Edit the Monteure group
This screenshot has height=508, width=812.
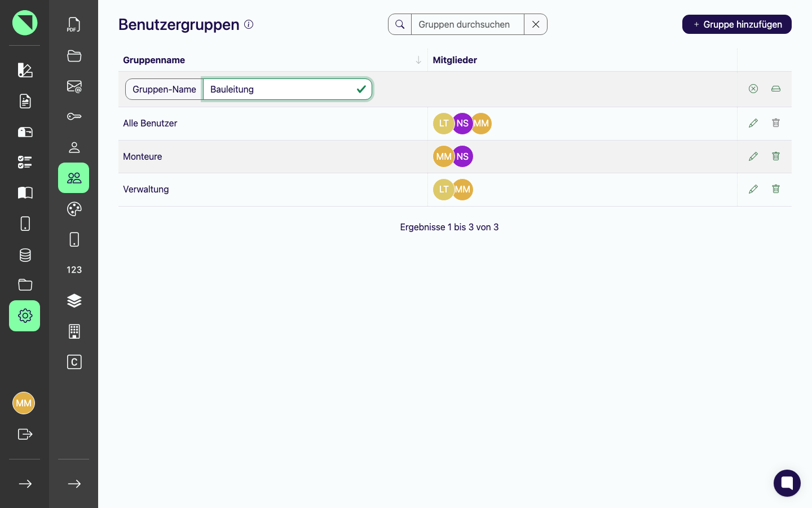(x=753, y=156)
